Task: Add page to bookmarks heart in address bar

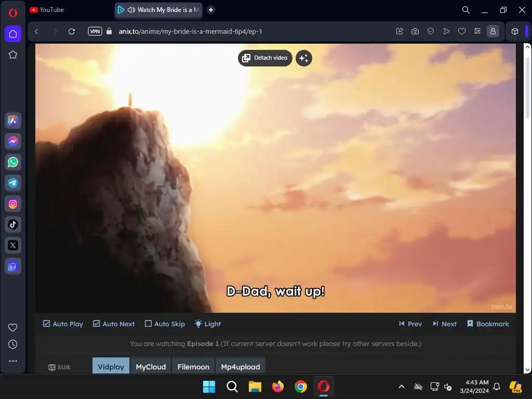Action: click(x=462, y=31)
